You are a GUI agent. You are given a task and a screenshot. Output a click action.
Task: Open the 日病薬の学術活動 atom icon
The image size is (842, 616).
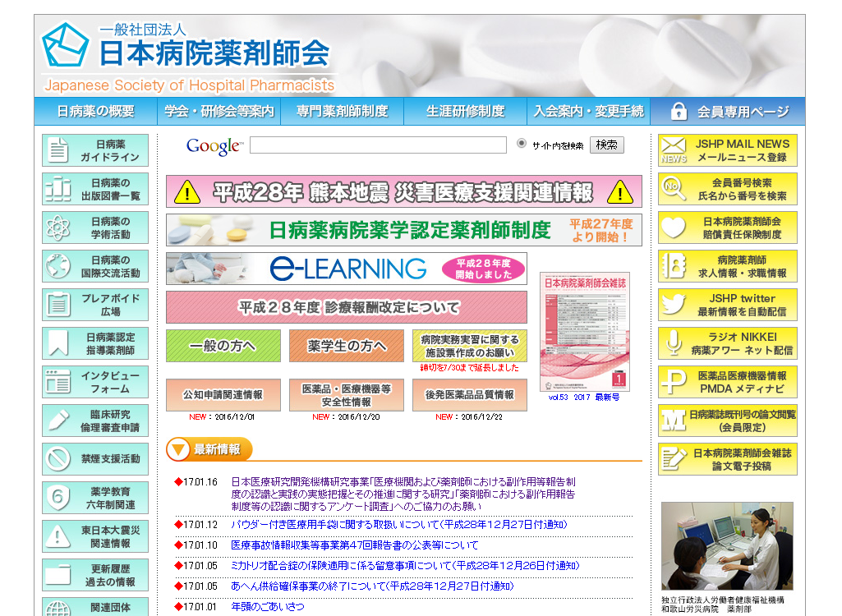pyautogui.click(x=58, y=228)
